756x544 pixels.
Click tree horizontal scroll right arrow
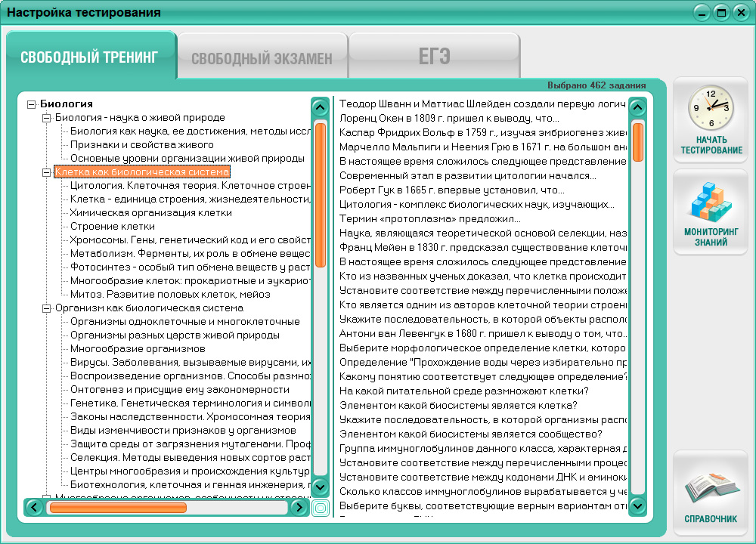click(299, 508)
